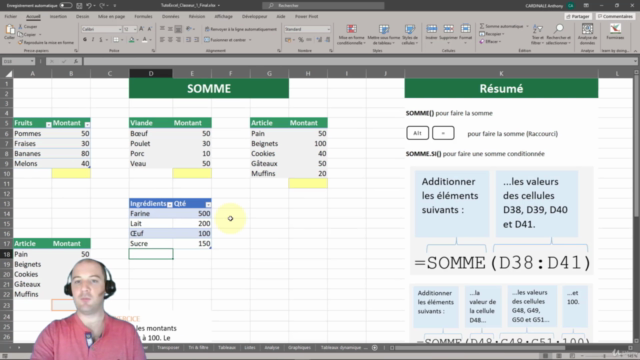The height and width of the screenshot is (360, 640).
Task: Click the Couper scissors button
Action: (28, 27)
